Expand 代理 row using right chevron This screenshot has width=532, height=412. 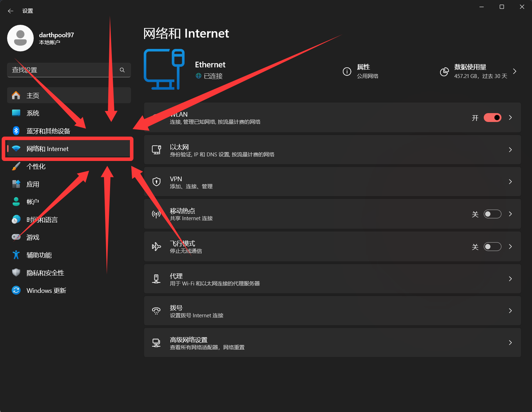coord(510,279)
